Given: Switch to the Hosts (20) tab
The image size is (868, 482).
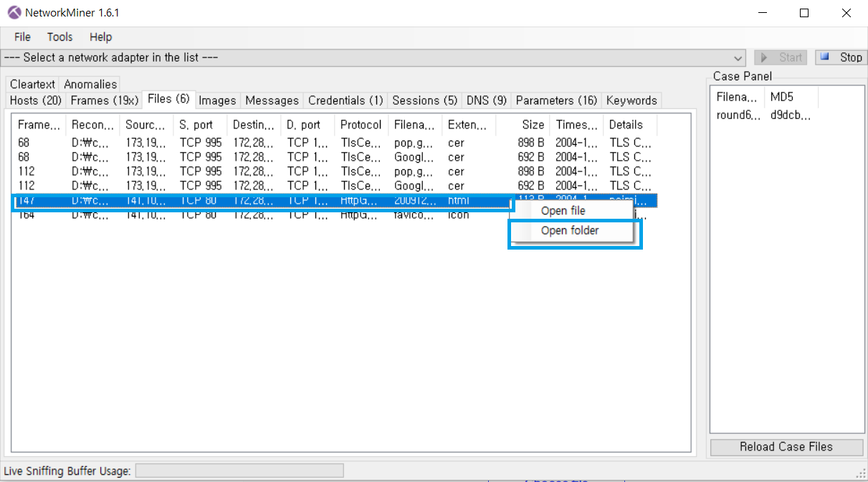Looking at the screenshot, I should tap(36, 100).
